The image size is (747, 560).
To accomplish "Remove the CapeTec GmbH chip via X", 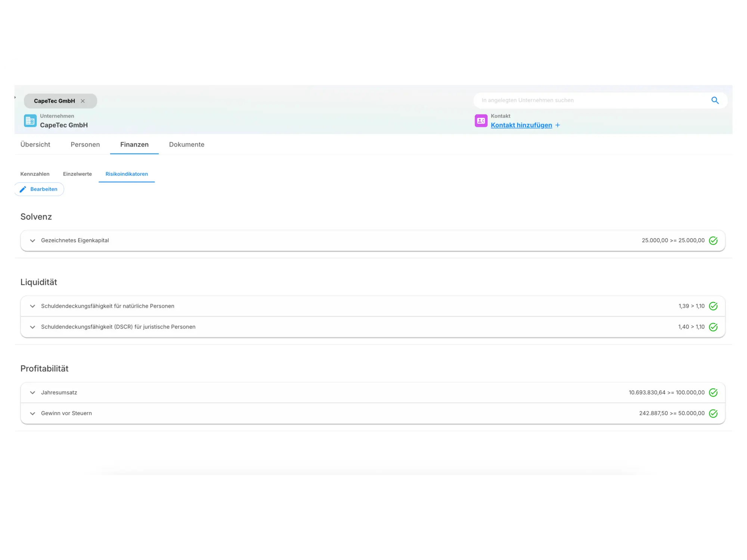I will [x=83, y=101].
